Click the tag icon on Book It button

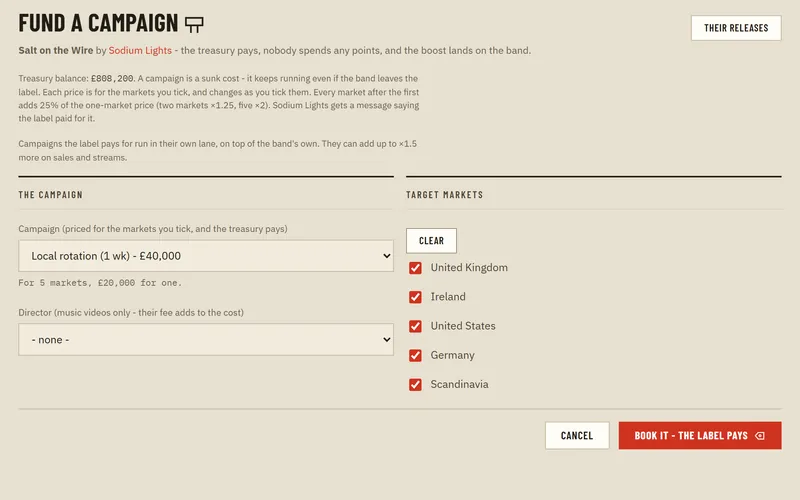click(x=760, y=436)
